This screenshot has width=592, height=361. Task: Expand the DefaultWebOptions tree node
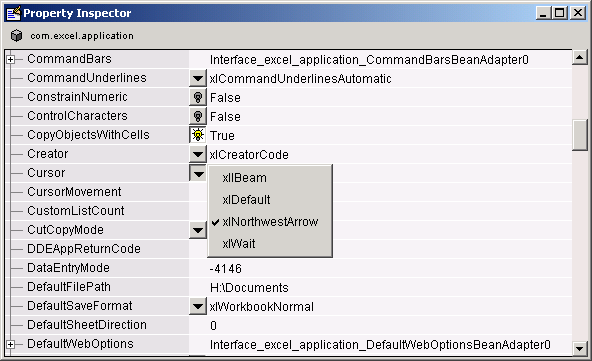click(11, 344)
